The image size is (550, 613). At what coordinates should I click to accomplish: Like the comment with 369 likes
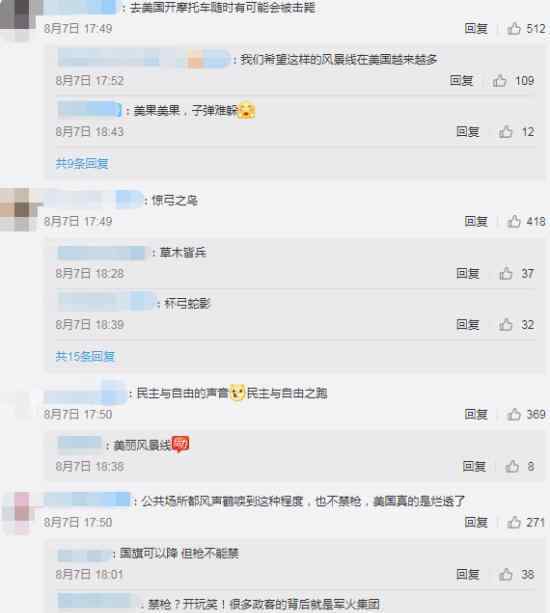[514, 414]
